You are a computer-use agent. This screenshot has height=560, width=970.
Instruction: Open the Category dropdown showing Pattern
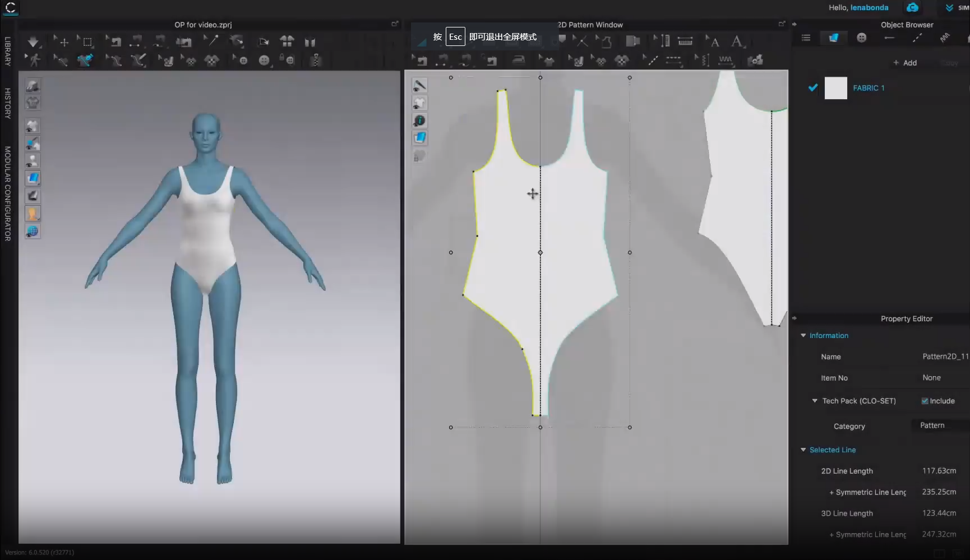pyautogui.click(x=941, y=425)
